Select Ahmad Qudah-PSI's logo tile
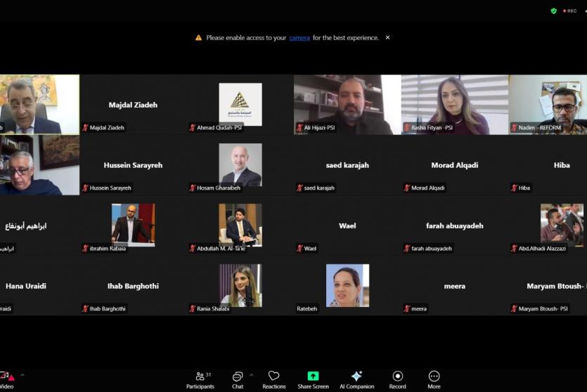The width and height of the screenshot is (587, 392). point(240,105)
